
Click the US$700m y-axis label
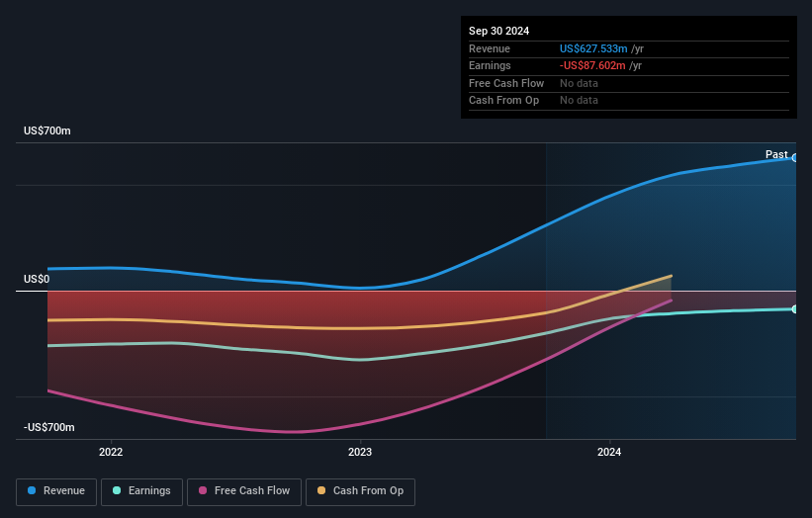[47, 130]
